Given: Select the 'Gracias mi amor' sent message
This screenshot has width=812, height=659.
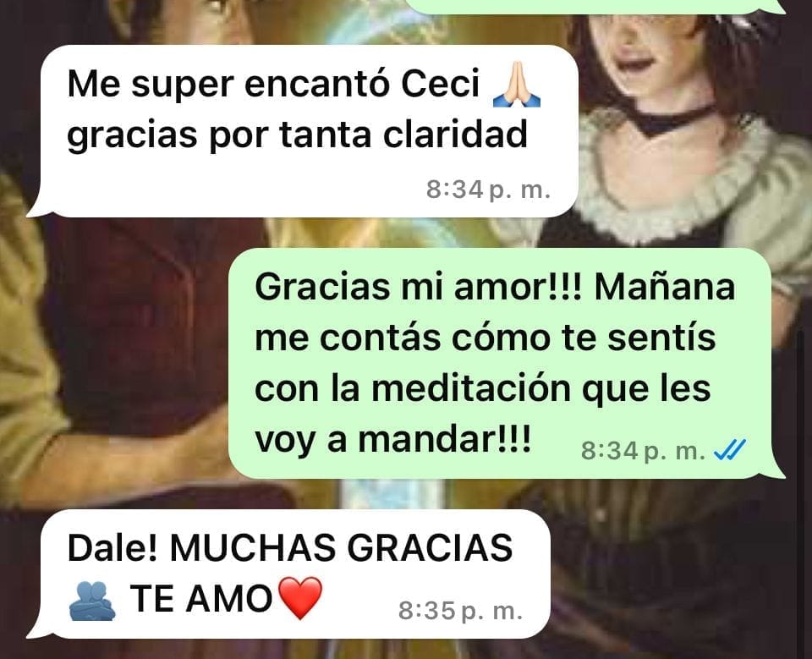Looking at the screenshot, I should 507,363.
